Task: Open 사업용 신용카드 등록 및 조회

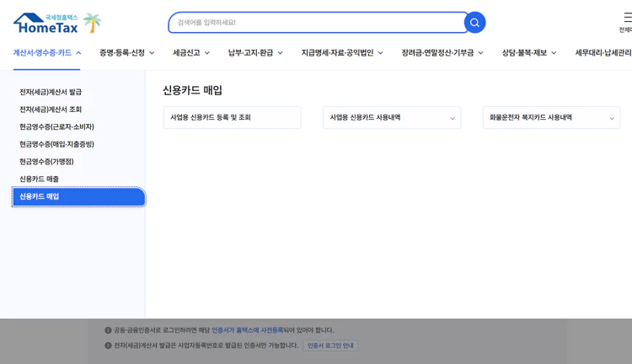Action: tap(233, 117)
